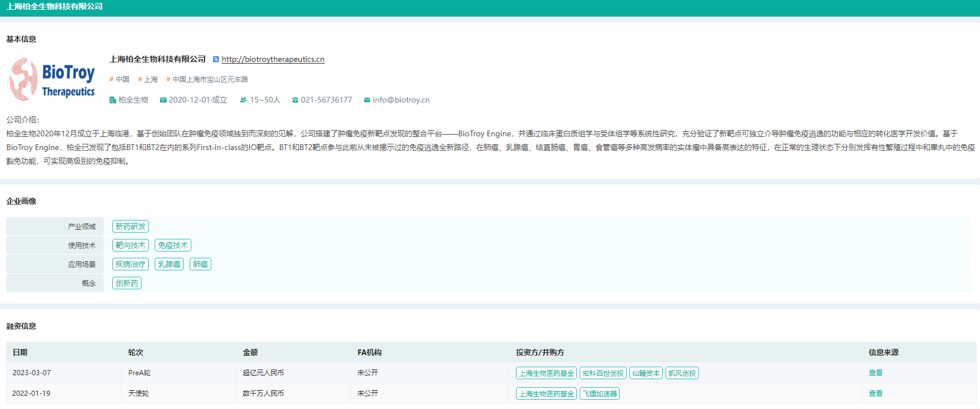The width and height of the screenshot is (980, 409).
Task: Click the calendar icon before 2020-12-01
Action: point(163,100)
